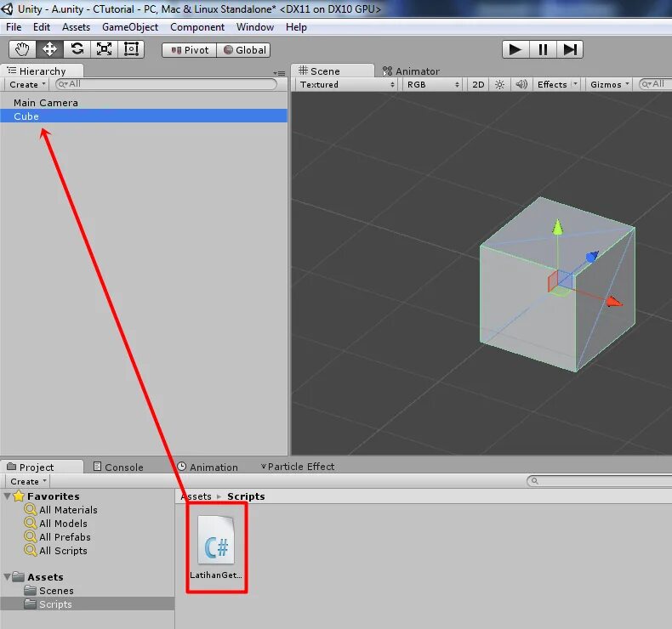672x629 pixels.
Task: Collapse the Assets folder tree
Action: click(x=8, y=577)
